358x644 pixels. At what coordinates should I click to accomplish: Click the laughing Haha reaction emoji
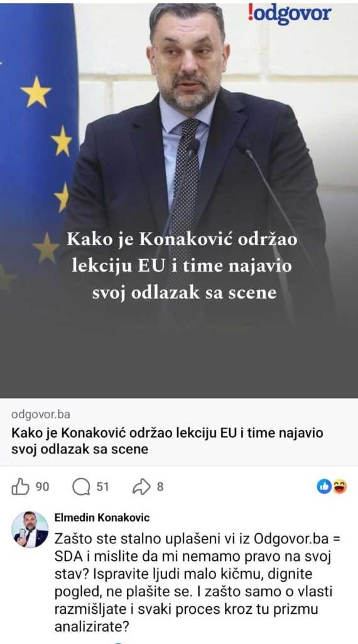(340, 487)
